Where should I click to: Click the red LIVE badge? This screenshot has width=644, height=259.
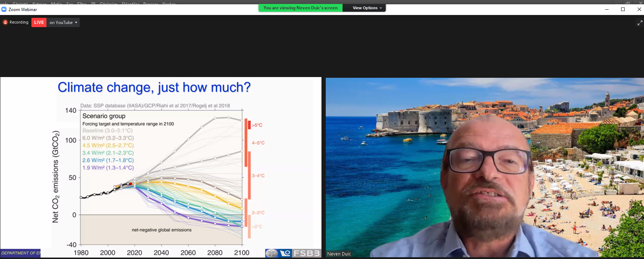39,22
